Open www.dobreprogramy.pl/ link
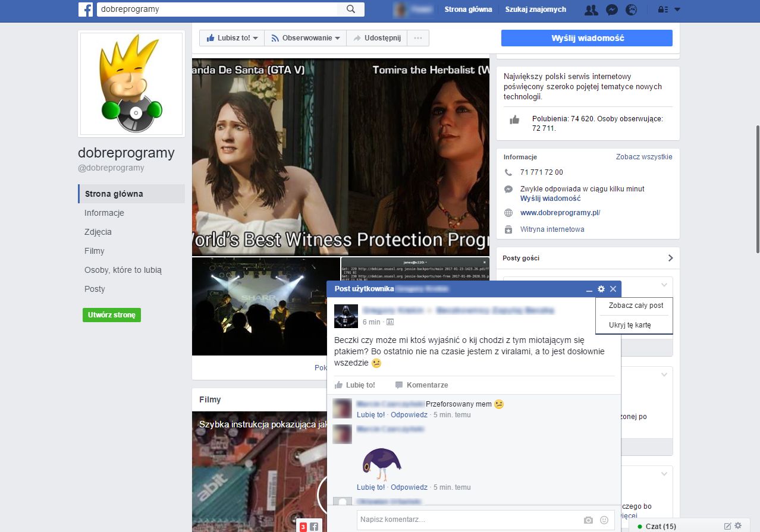Viewport: 760px width, 532px height. tap(560, 213)
